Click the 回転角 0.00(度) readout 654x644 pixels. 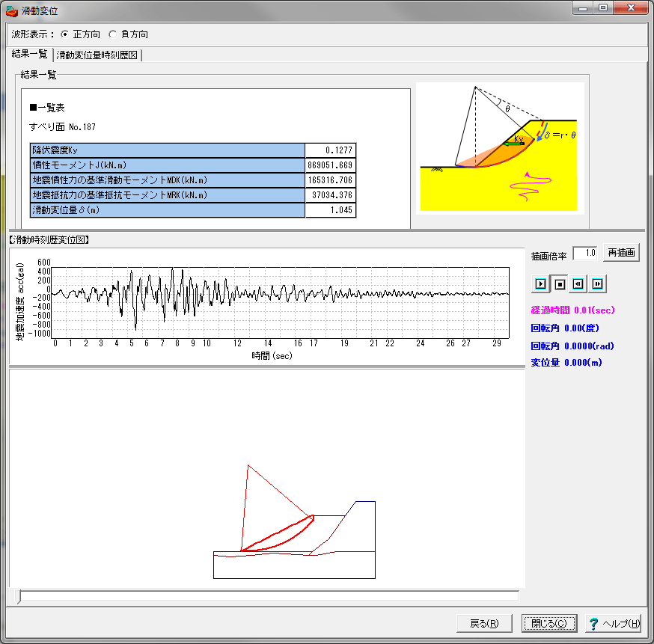(565, 328)
